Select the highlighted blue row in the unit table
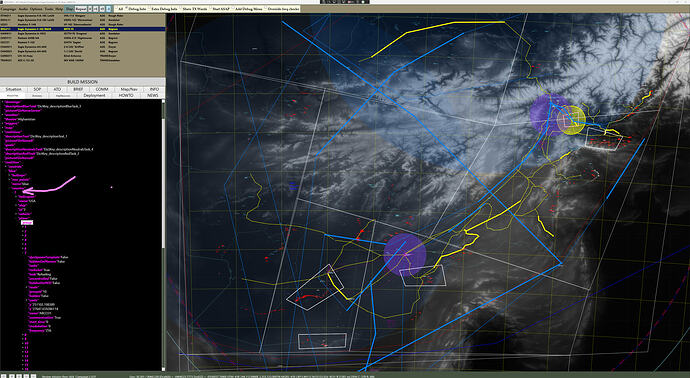This screenshot has width=690, height=378. (82, 29)
